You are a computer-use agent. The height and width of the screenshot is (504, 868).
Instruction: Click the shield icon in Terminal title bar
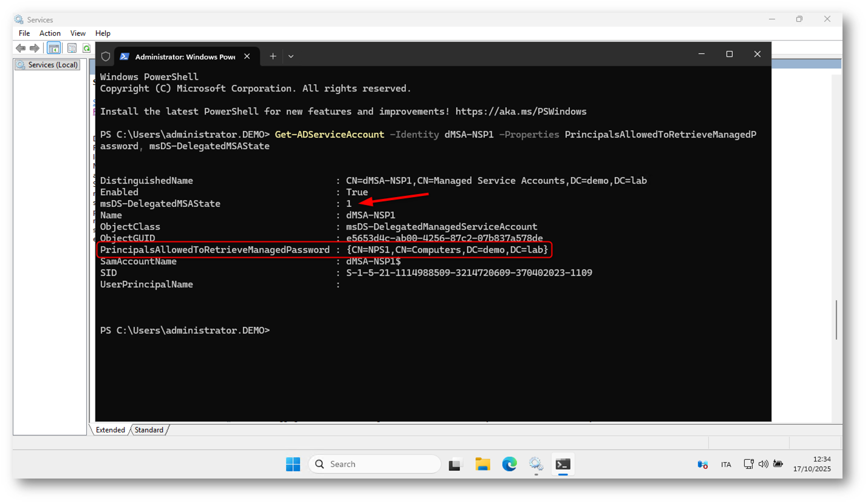pos(106,56)
